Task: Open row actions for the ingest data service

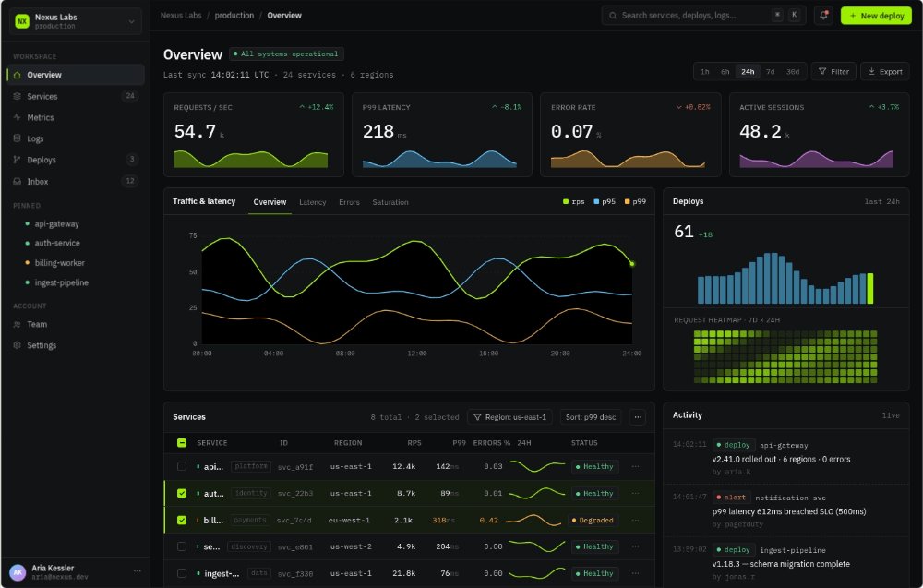Action: click(x=635, y=573)
